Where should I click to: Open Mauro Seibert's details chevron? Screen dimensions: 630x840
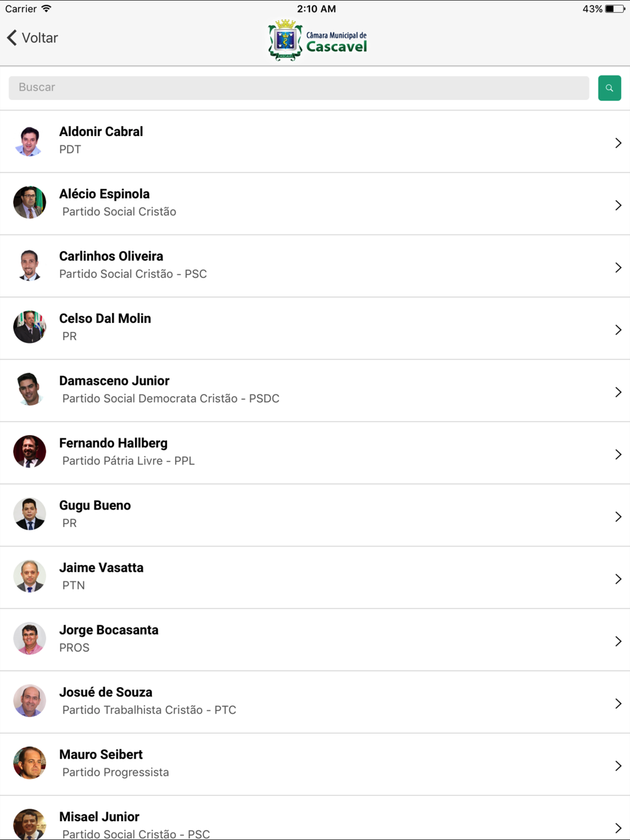618,766
